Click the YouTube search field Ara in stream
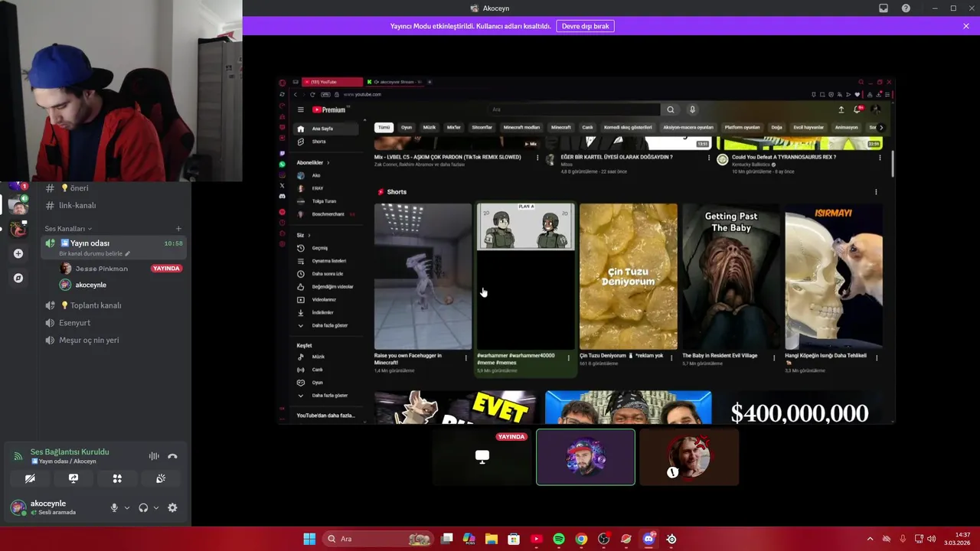This screenshot has height=551, width=980. tap(574, 109)
